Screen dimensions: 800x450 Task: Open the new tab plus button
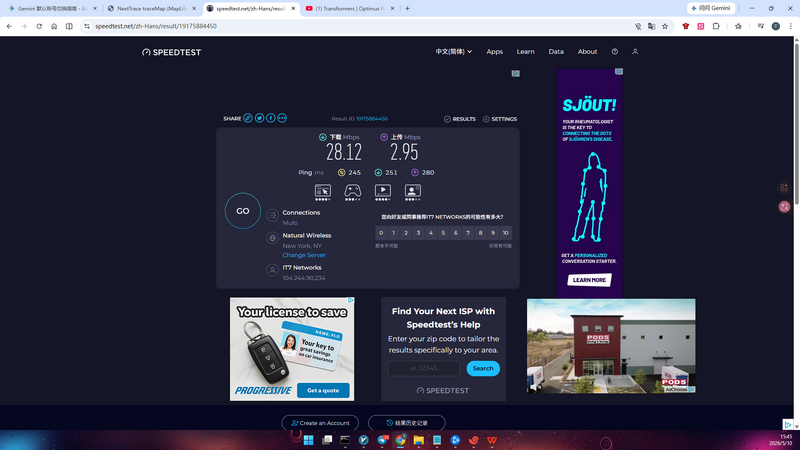(407, 8)
